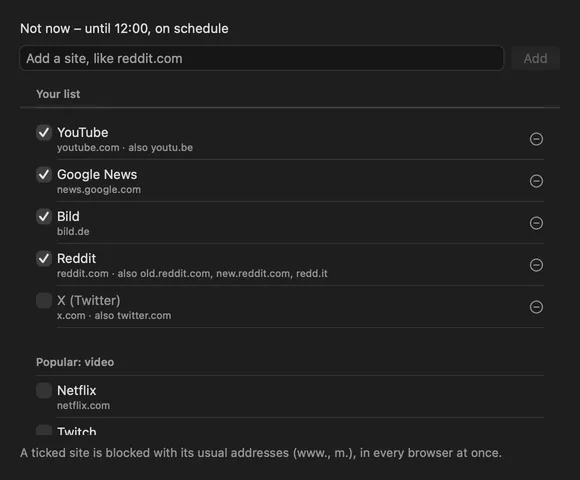Select the X (Twitter) title
This screenshot has height=480, width=580.
tap(88, 301)
